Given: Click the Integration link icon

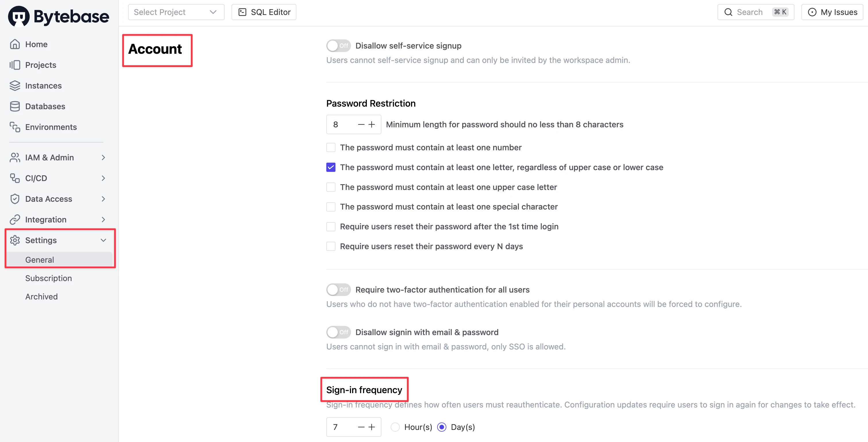Looking at the screenshot, I should [x=15, y=220].
